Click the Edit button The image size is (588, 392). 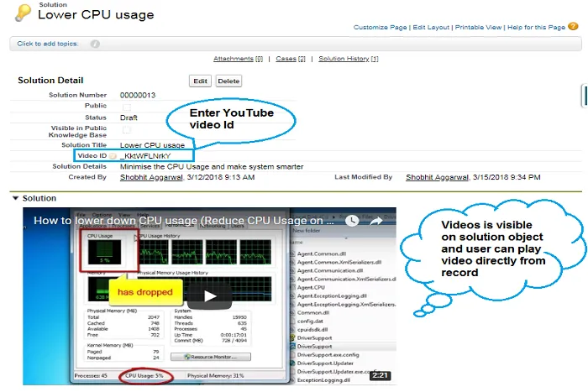pos(200,81)
